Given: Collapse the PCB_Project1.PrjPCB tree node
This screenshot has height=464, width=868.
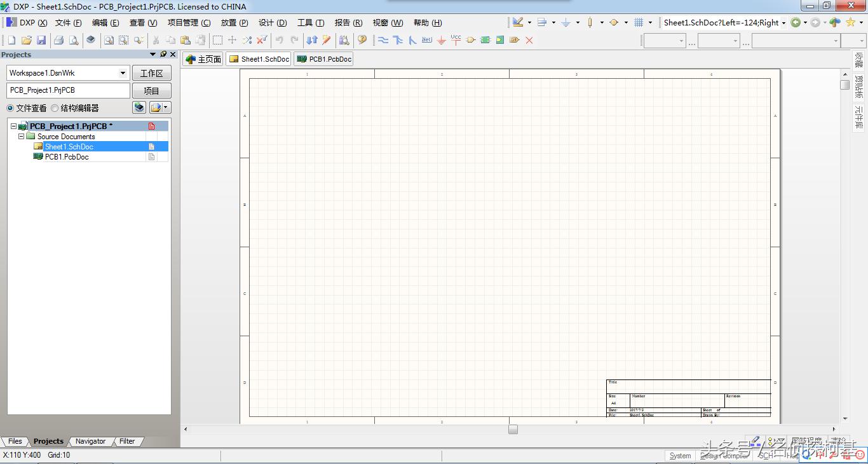Looking at the screenshot, I should pos(13,126).
